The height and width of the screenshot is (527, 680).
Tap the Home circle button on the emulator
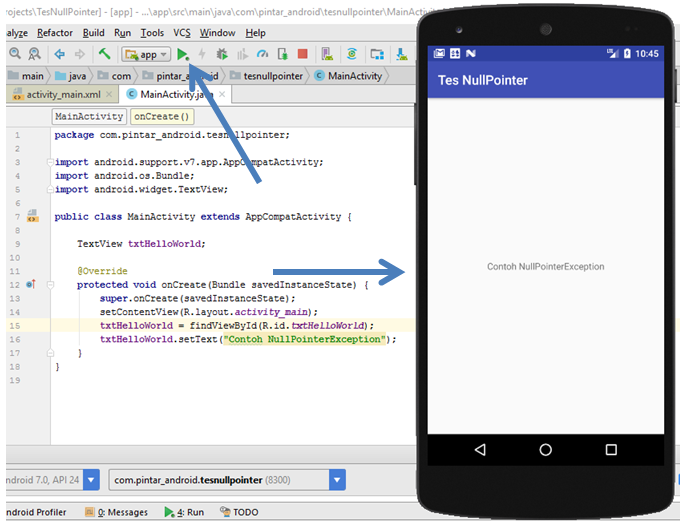(546, 450)
